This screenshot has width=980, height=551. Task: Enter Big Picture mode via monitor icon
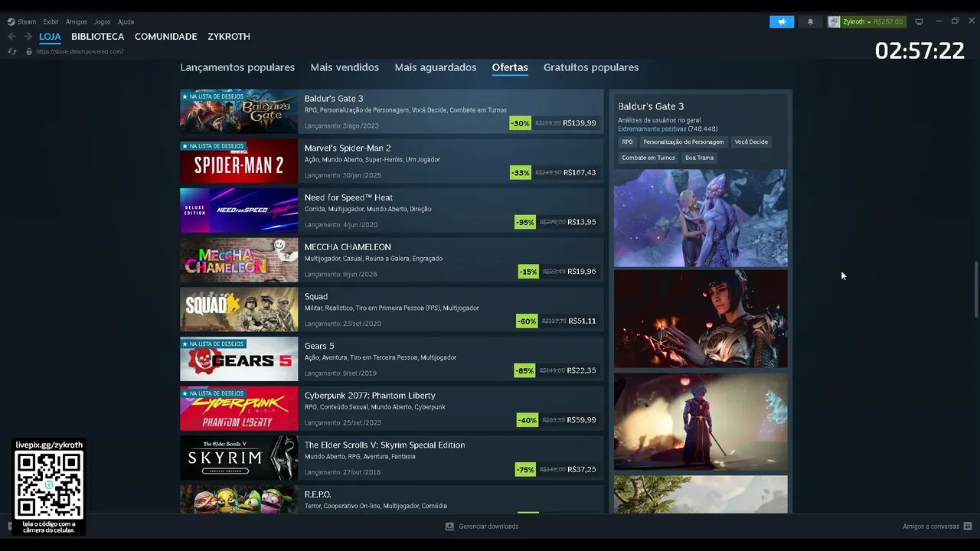[920, 21]
